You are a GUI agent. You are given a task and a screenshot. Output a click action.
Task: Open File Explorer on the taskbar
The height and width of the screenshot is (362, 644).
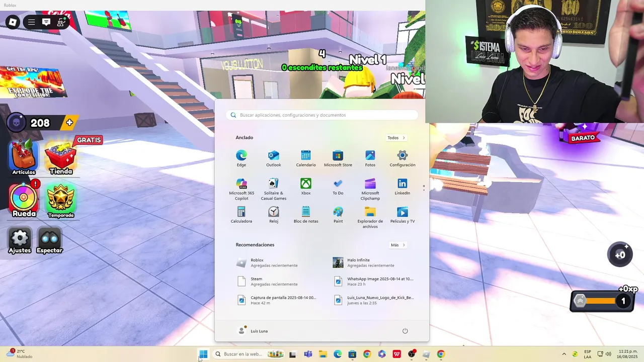[323, 354]
